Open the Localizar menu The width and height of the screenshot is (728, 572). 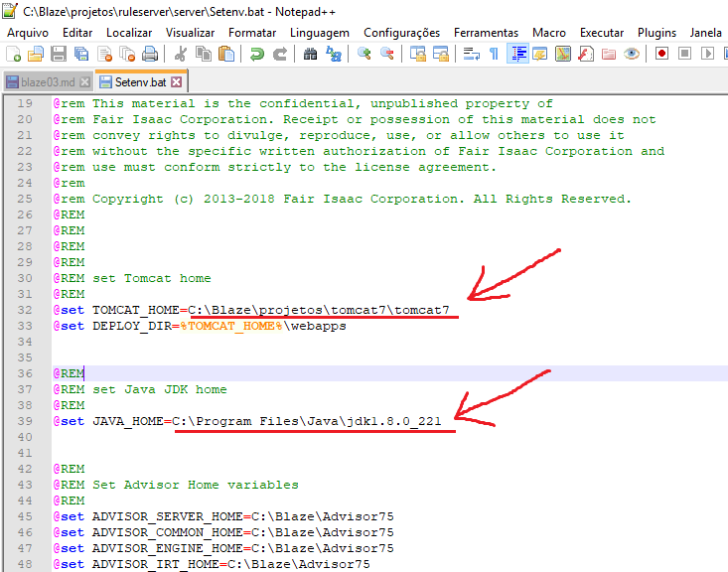(x=129, y=33)
